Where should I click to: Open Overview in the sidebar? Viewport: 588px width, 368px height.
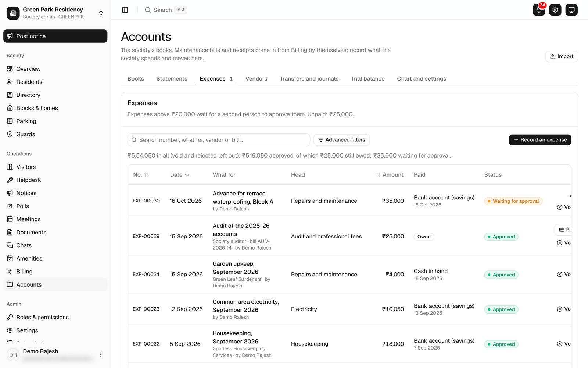tap(55, 69)
